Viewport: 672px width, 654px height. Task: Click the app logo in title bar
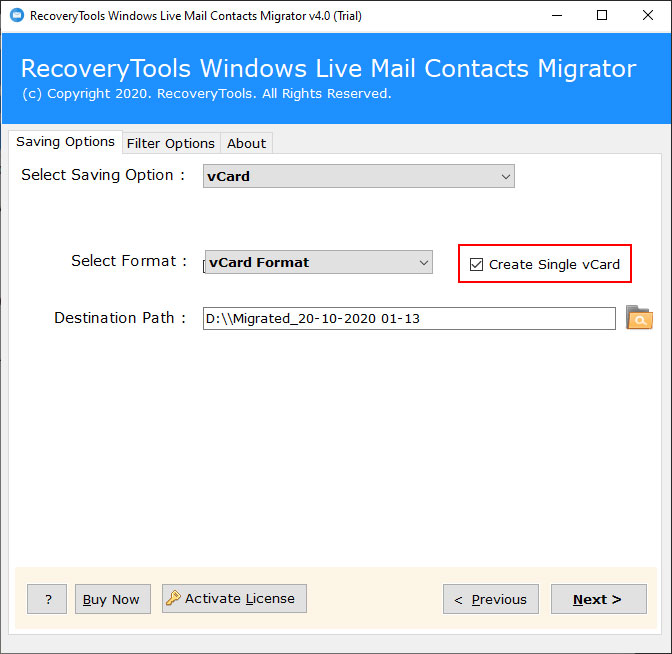tap(17, 15)
